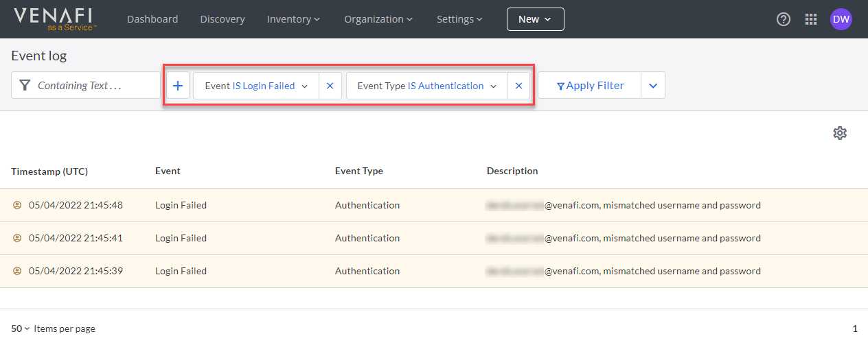Click the plus icon to add filter
Image resolution: width=868 pixels, height=347 pixels.
(x=178, y=86)
